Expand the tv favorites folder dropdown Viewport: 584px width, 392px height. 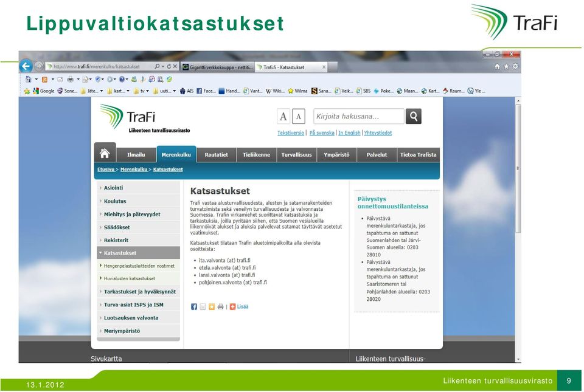pyautogui.click(x=147, y=91)
